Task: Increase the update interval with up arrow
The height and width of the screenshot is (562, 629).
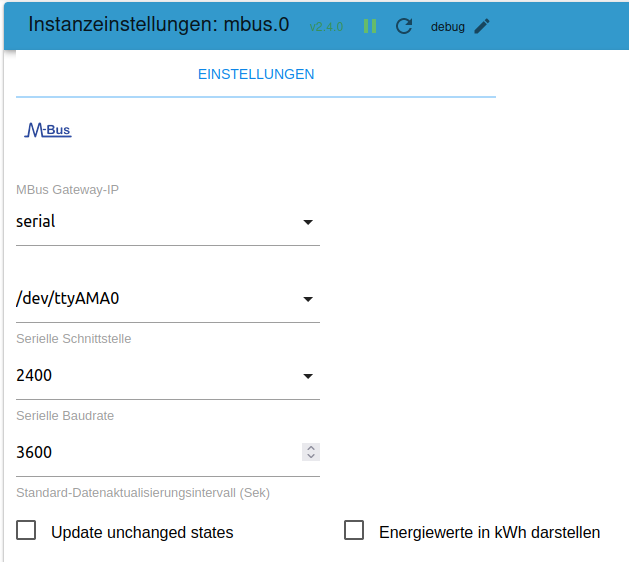Action: pos(311,448)
